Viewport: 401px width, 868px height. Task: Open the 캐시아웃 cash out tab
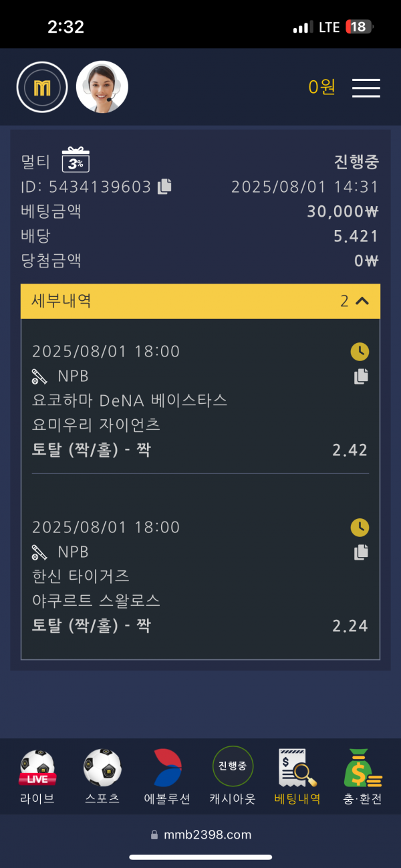coord(233,776)
